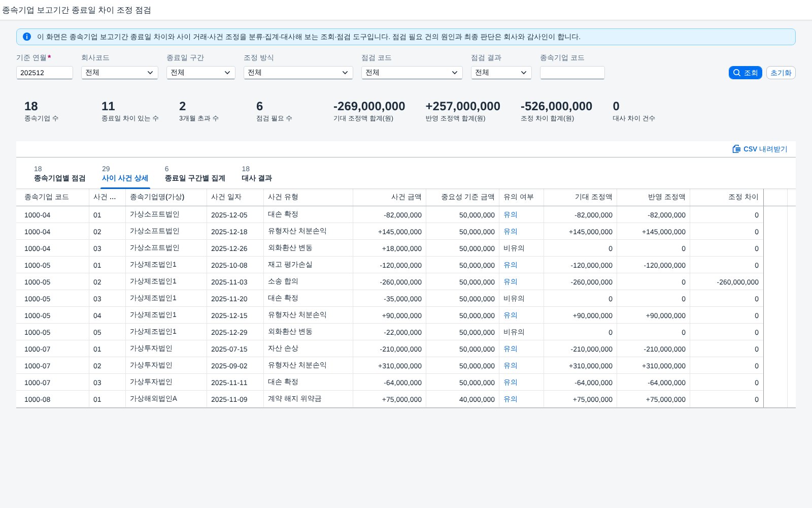Click CSV 내려받기 download link
Image resolution: width=812 pixels, height=508 pixels.
tap(760, 149)
